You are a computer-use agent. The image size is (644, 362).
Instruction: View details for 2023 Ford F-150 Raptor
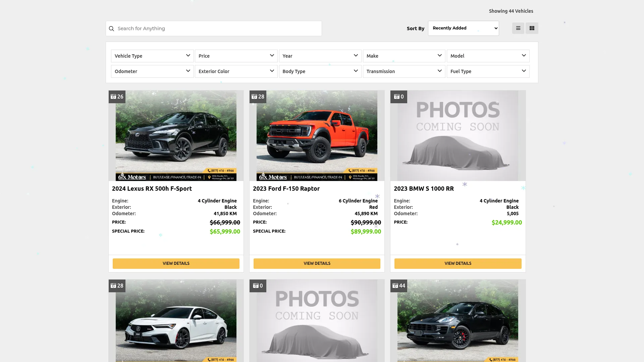[x=317, y=263]
